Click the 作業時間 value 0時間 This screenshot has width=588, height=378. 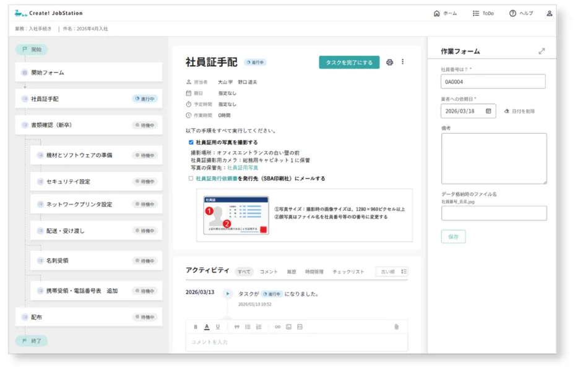pos(224,116)
